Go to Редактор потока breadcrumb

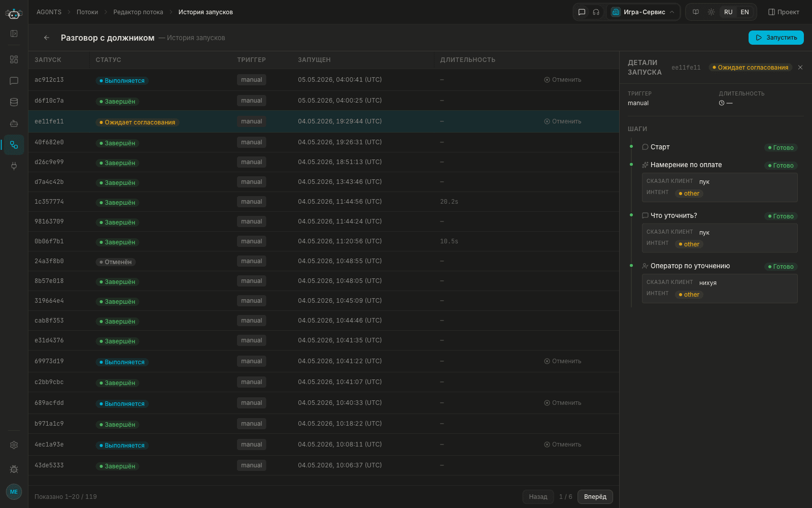[x=138, y=12]
